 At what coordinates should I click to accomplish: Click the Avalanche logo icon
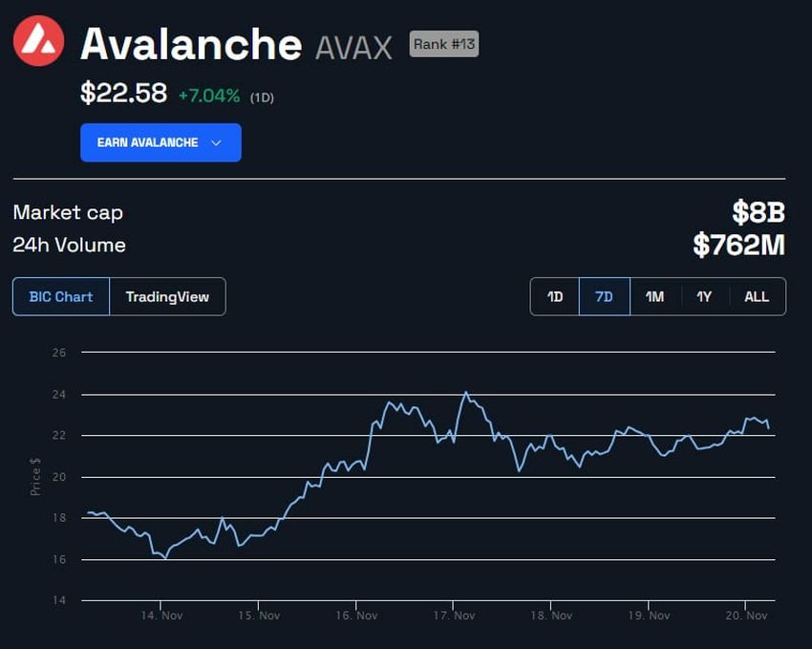point(37,39)
